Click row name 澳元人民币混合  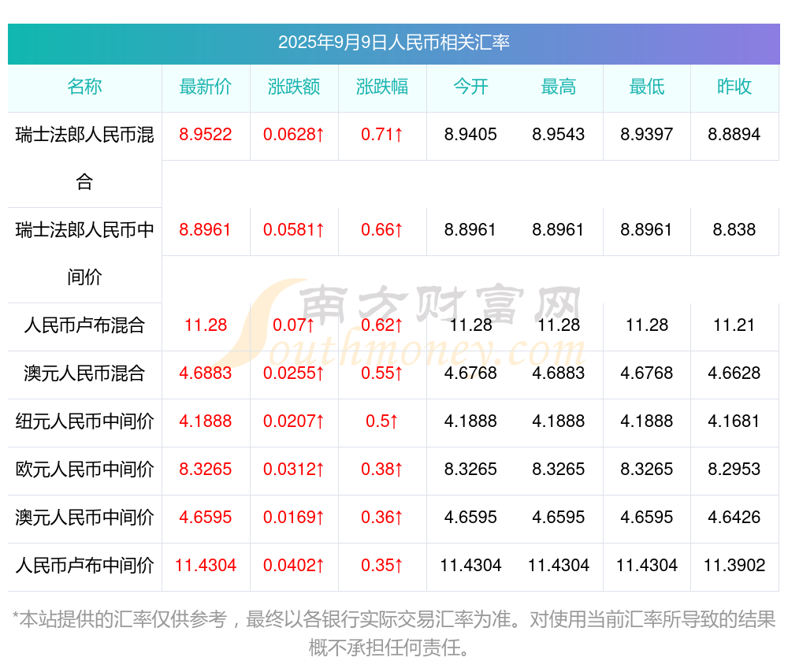84,373
